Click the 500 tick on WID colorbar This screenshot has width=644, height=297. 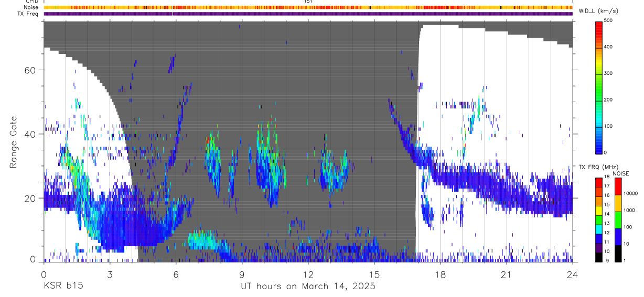pos(609,20)
